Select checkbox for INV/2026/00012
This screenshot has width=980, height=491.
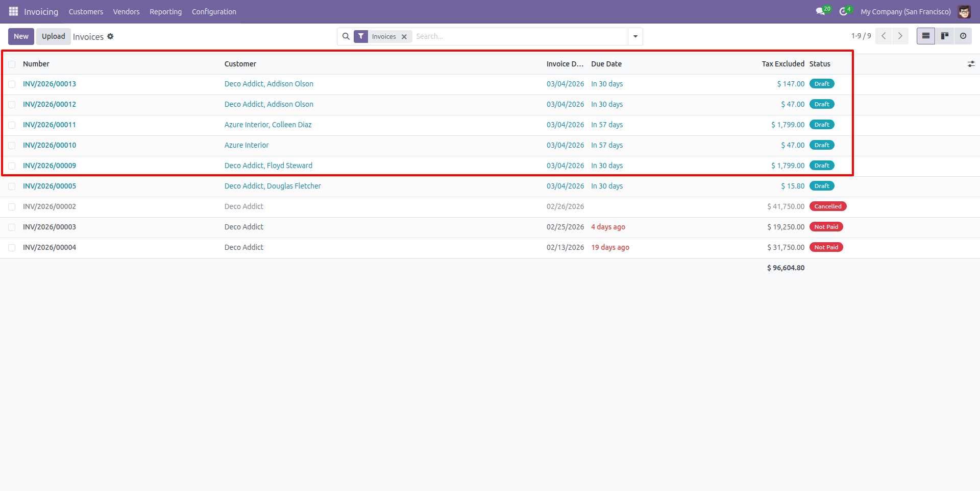[x=12, y=105]
